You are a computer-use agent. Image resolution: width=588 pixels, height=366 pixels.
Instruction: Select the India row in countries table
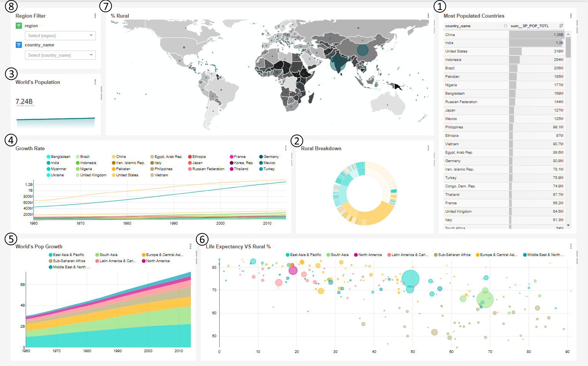tap(504, 43)
